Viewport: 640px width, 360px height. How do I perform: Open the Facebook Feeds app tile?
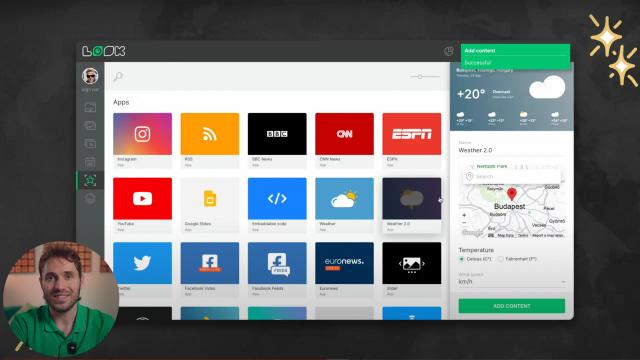277,269
